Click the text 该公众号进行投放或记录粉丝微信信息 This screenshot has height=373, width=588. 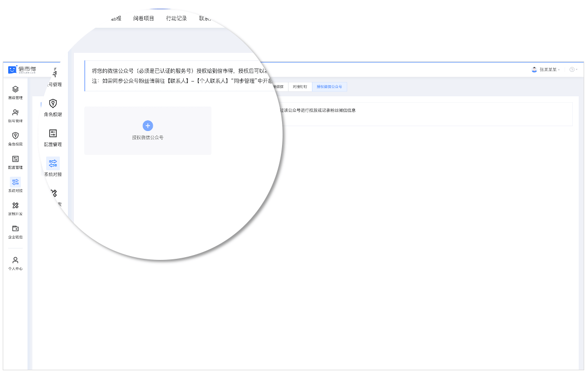click(x=319, y=110)
